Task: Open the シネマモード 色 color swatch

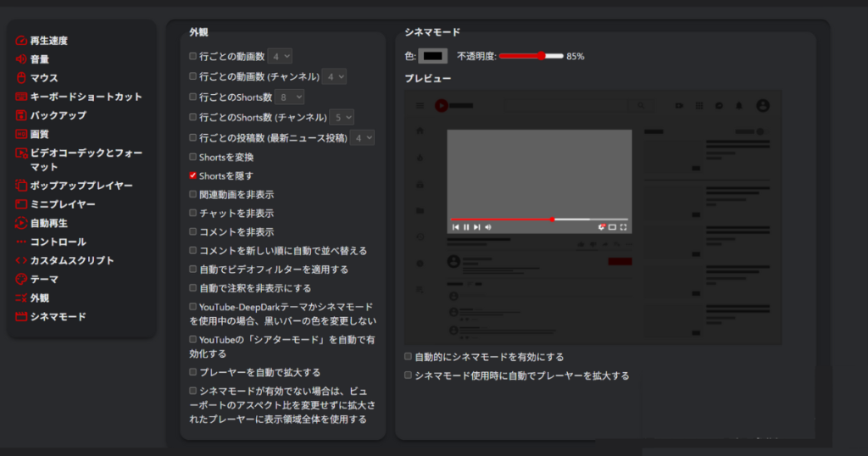Action: click(x=432, y=56)
